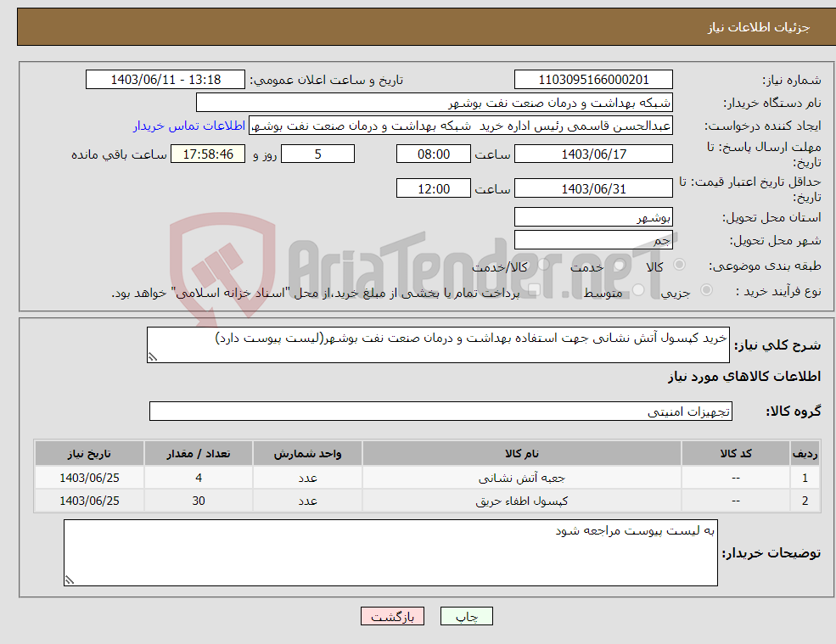836x644 pixels.
Task: Click the شماره نیاز label
Action: click(792, 81)
